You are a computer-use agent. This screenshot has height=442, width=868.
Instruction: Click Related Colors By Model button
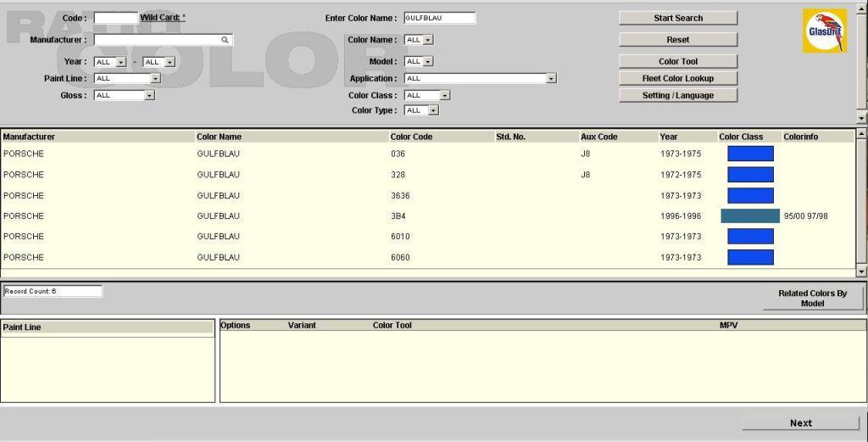pos(813,298)
